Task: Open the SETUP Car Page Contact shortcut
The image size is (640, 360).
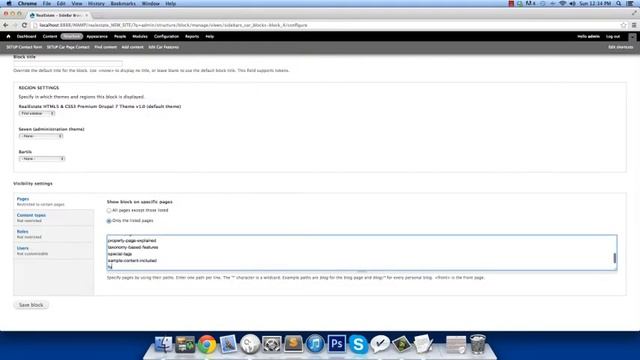Action: [x=68, y=47]
